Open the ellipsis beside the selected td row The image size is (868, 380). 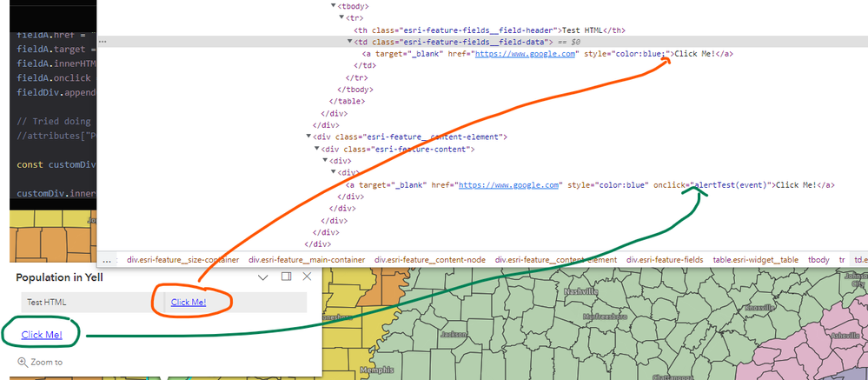point(103,42)
